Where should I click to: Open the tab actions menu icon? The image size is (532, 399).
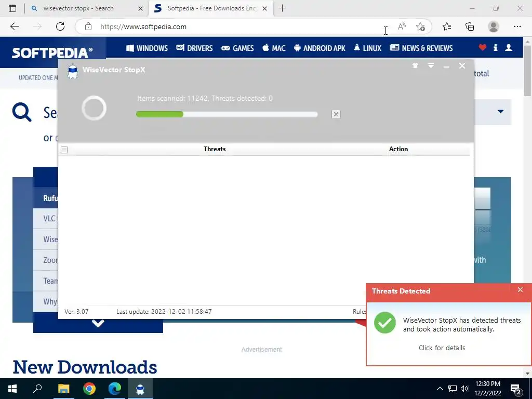pos(12,8)
